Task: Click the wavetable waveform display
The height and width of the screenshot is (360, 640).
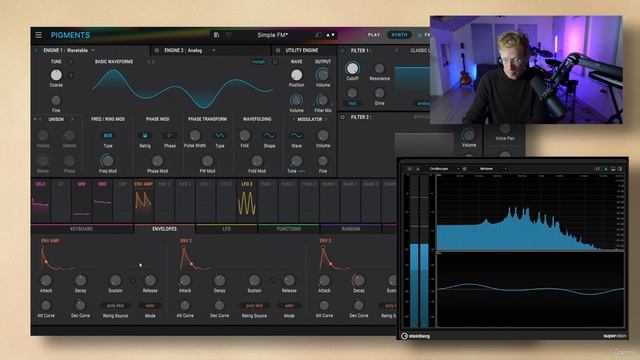Action: 182,89
